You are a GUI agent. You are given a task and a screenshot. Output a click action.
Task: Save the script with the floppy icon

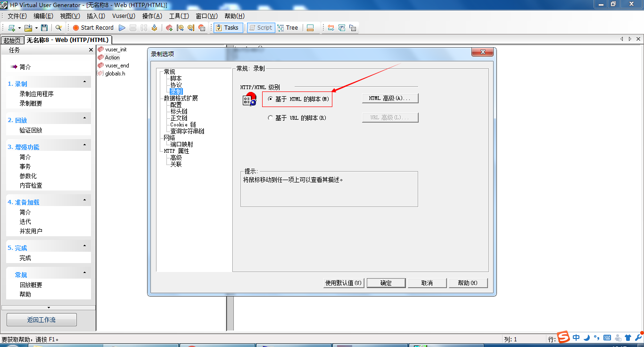point(44,28)
